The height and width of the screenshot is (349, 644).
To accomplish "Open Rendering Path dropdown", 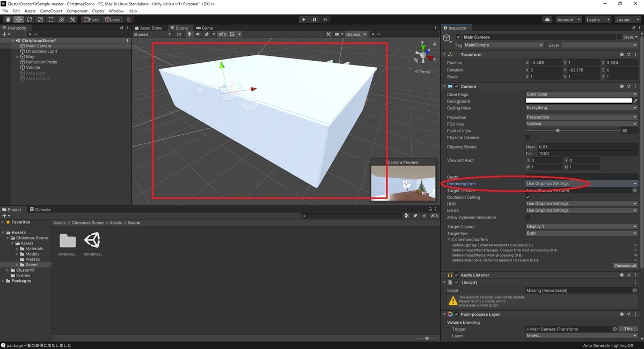I will coord(582,184).
